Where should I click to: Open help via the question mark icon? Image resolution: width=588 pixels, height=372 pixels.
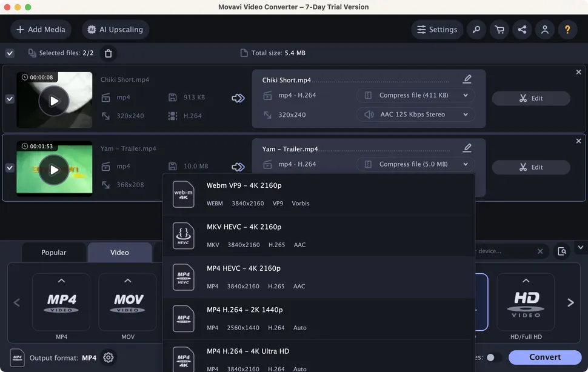(x=567, y=29)
